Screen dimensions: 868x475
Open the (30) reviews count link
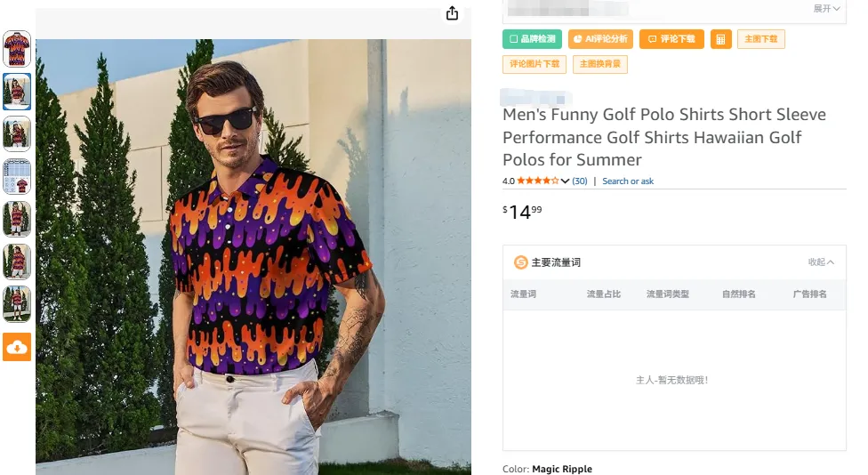tap(580, 181)
